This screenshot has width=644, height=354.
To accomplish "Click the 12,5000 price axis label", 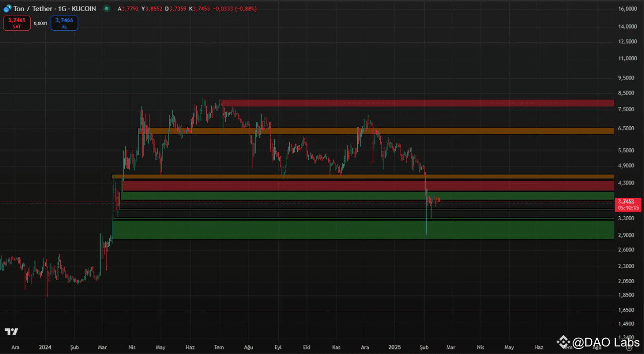I will [x=628, y=41].
